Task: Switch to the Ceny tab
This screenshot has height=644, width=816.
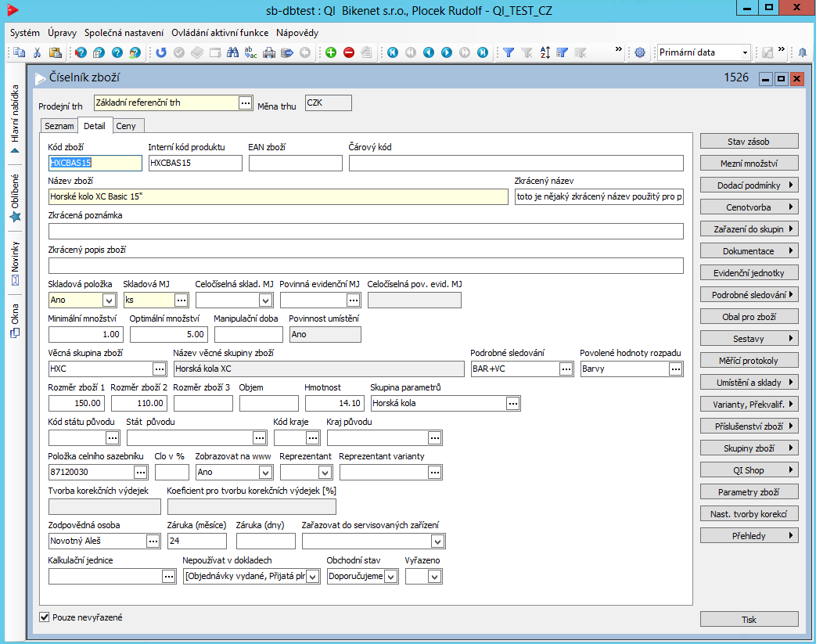Action: (x=126, y=126)
